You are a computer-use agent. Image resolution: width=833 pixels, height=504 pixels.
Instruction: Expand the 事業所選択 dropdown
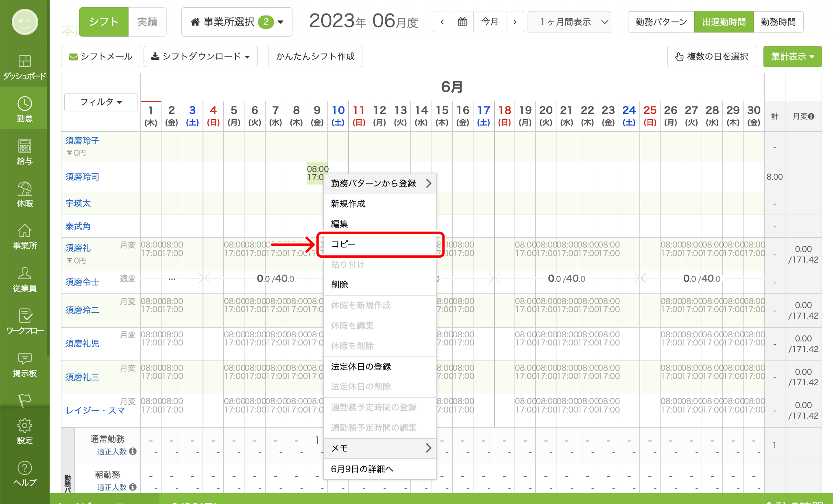(237, 22)
